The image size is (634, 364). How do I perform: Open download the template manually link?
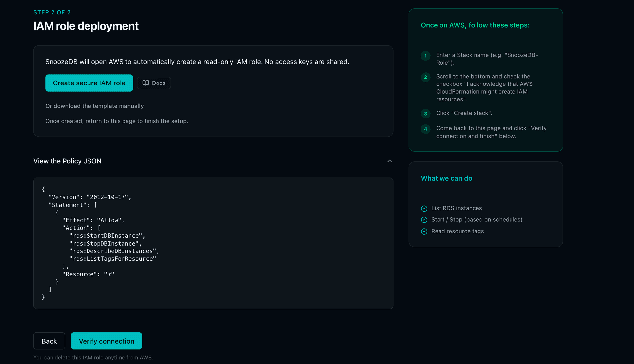[x=94, y=106]
